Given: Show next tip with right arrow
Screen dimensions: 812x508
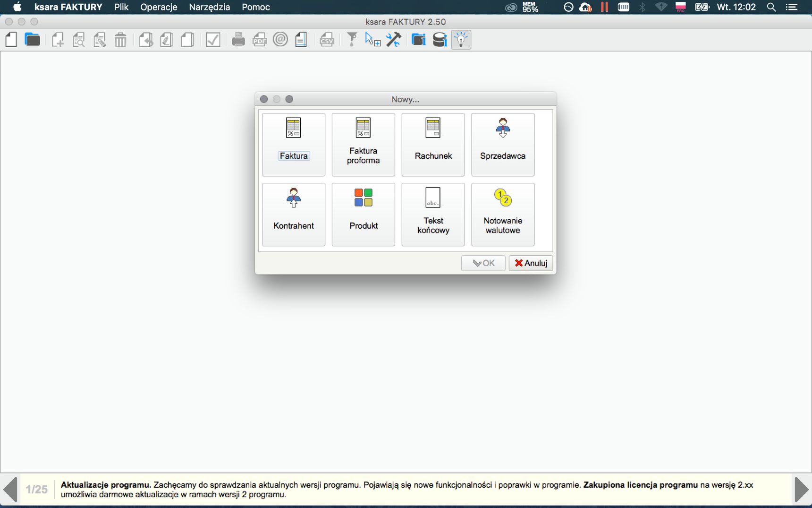Looking at the screenshot, I should (x=802, y=490).
